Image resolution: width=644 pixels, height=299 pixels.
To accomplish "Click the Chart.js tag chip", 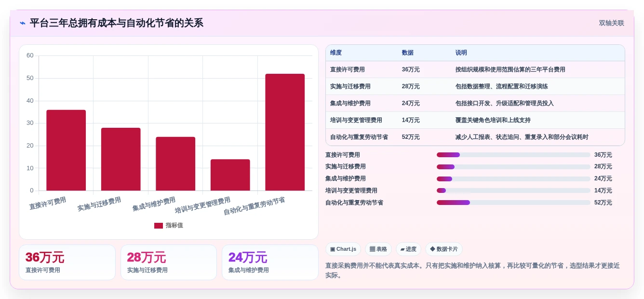I will tap(343, 249).
